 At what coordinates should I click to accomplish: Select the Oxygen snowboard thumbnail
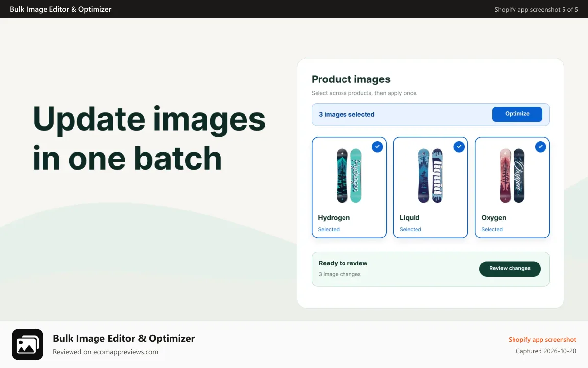512,176
